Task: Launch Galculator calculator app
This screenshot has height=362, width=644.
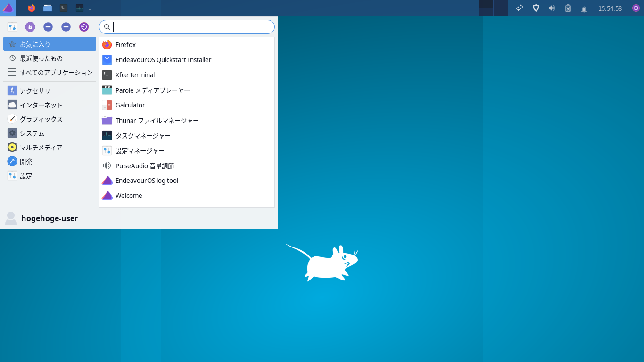Action: tap(187, 105)
